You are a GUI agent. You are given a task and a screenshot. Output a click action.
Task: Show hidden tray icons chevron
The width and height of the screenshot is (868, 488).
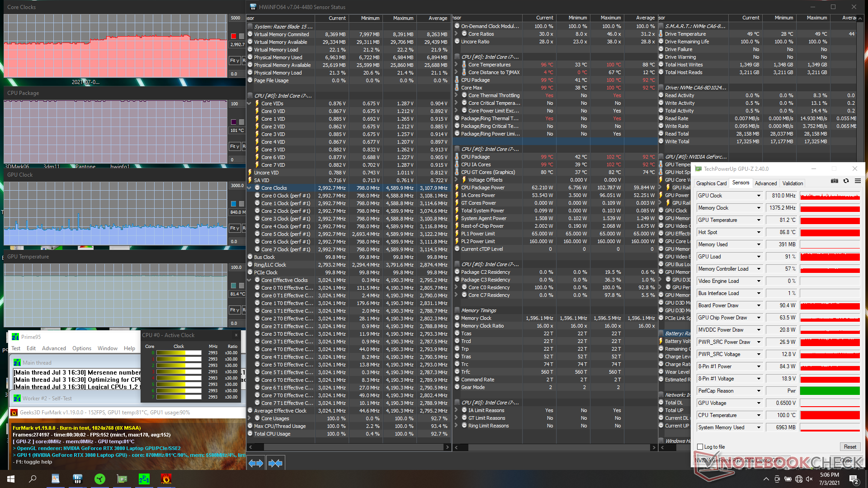coord(766,479)
